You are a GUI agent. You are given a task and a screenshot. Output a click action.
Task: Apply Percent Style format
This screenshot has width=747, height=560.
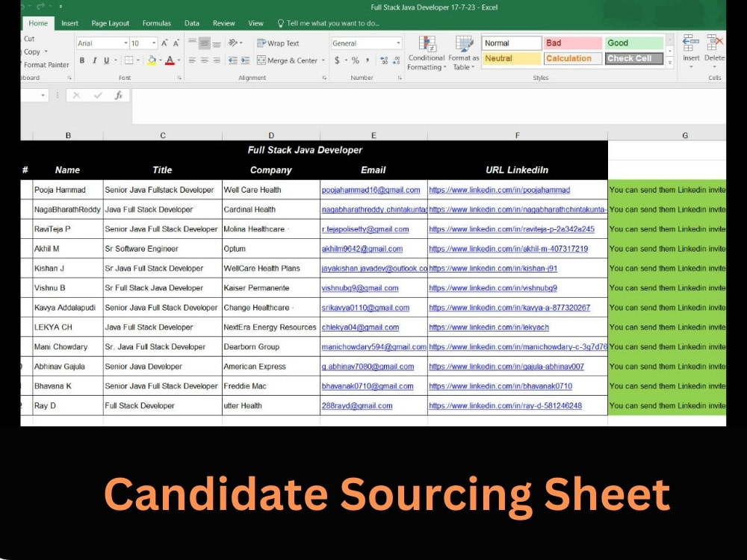click(355, 60)
